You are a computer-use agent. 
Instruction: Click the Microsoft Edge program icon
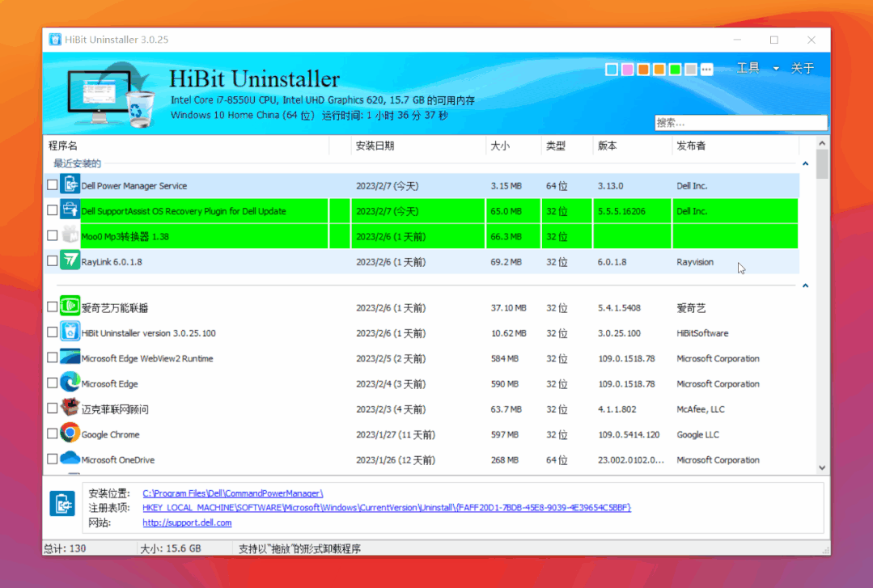[x=70, y=383]
